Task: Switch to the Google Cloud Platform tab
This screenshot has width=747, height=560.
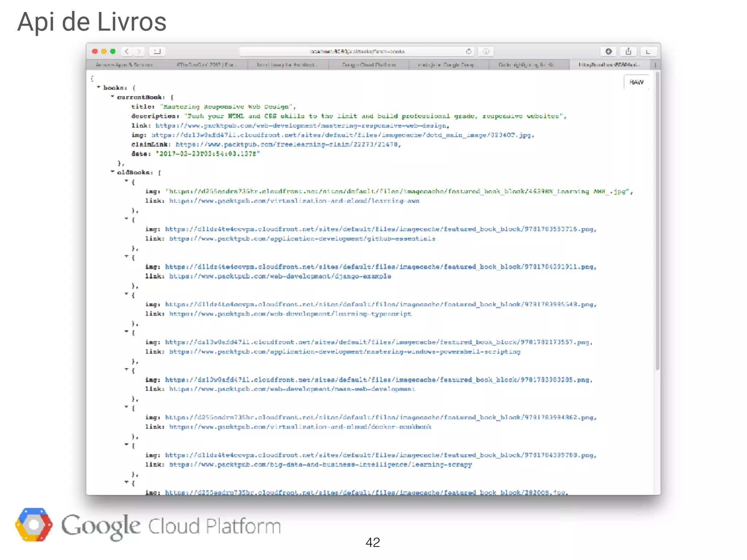Action: click(x=368, y=65)
